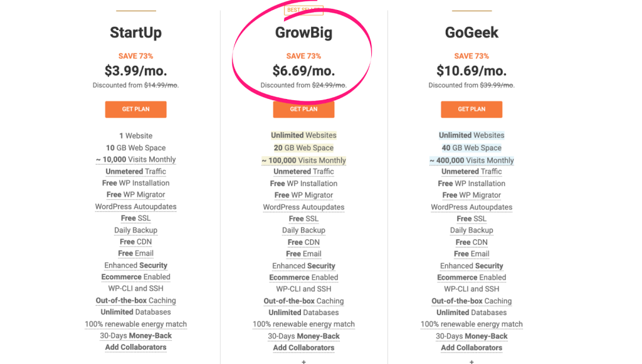Click 'Out-of-the-box Caching' in the StartUp column
642x364 pixels.
(135, 301)
